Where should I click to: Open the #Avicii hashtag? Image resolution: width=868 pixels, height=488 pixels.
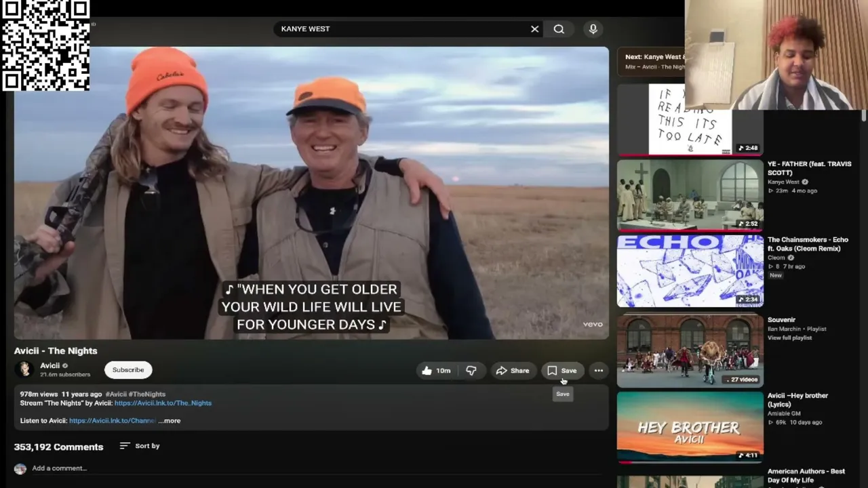[116, 394]
